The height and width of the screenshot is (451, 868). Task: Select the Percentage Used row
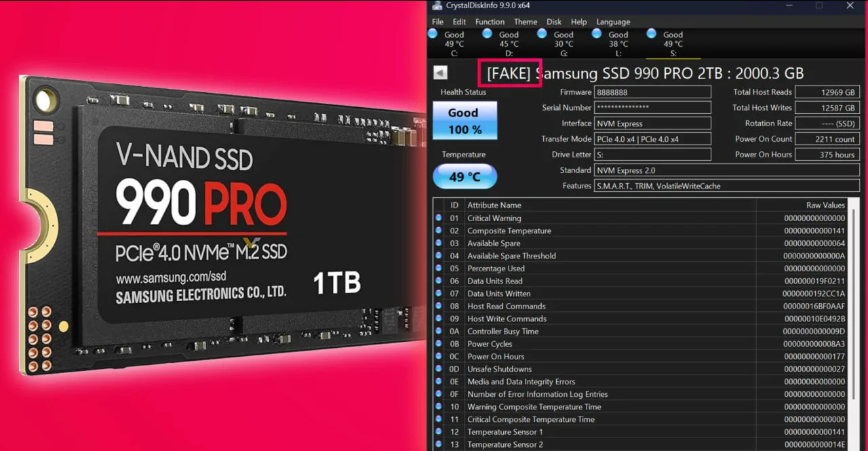click(641, 269)
